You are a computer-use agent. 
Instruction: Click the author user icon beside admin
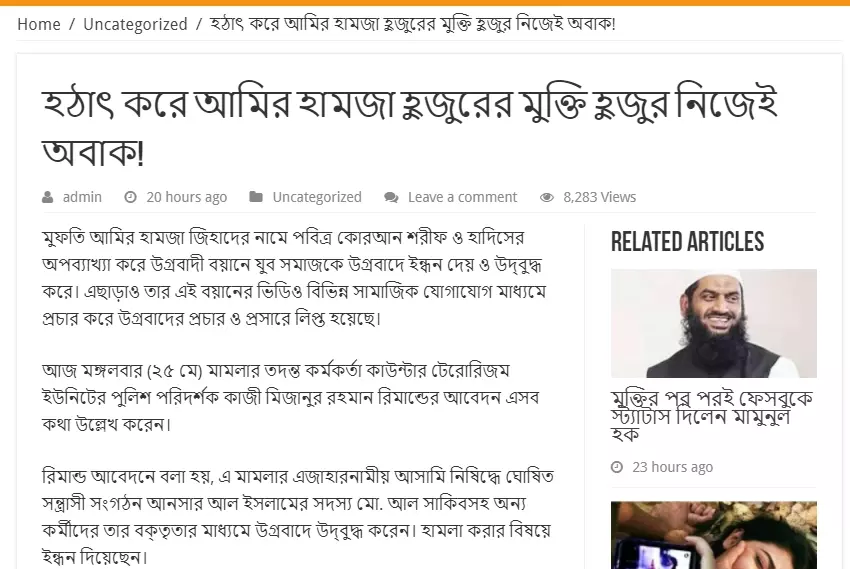click(x=48, y=197)
